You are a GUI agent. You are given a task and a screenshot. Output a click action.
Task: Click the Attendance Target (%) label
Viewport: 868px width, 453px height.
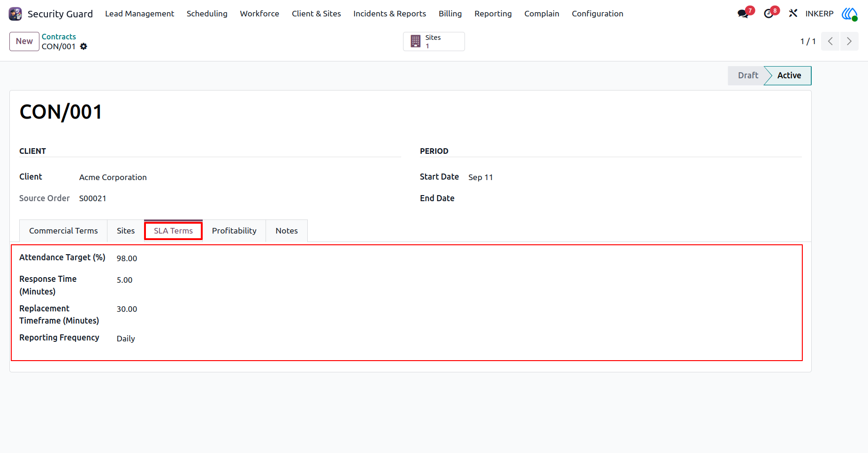(62, 257)
